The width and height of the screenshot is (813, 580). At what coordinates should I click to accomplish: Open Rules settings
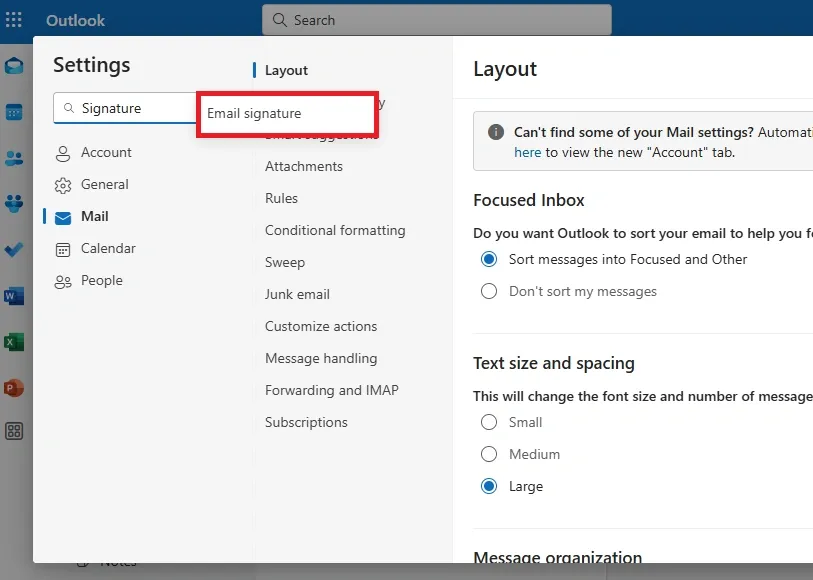coord(281,199)
